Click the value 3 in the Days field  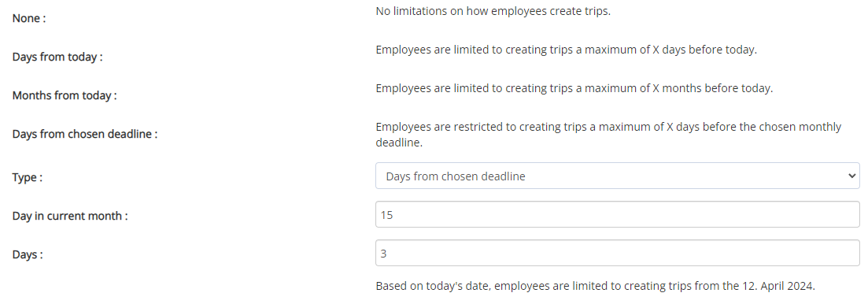pos(384,253)
